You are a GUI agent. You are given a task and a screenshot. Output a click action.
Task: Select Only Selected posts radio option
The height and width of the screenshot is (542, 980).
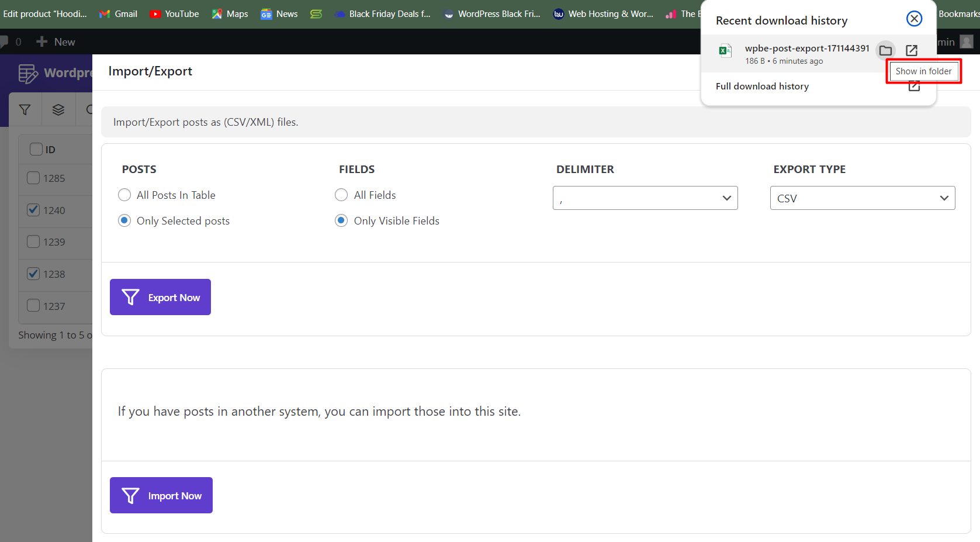coord(124,221)
